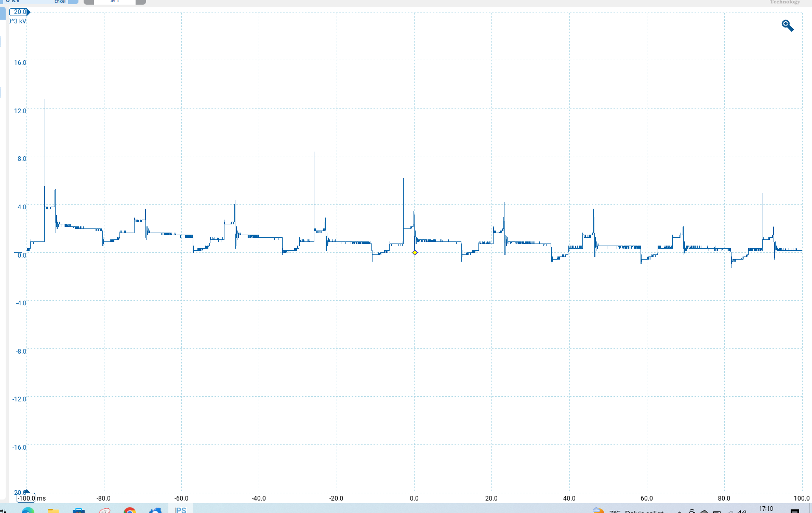Image resolution: width=812 pixels, height=513 pixels.
Task: Click the -8.0 label on voltage axis
Action: (21, 352)
